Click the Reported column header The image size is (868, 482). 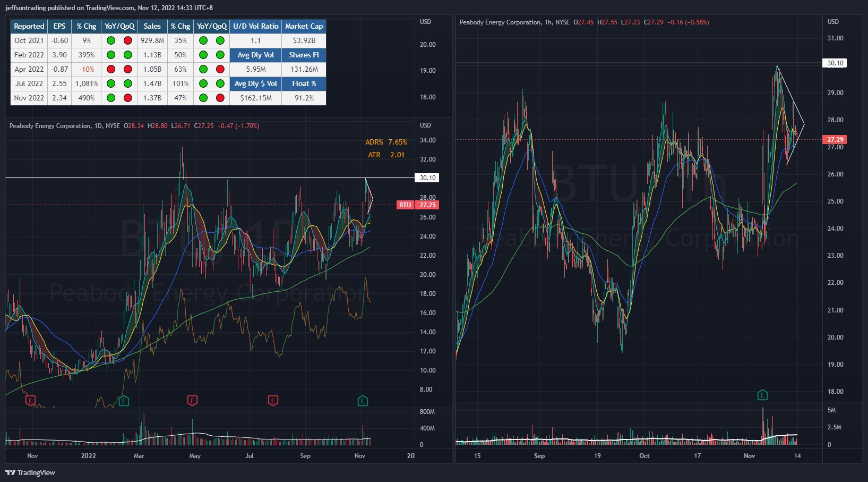[x=29, y=26]
